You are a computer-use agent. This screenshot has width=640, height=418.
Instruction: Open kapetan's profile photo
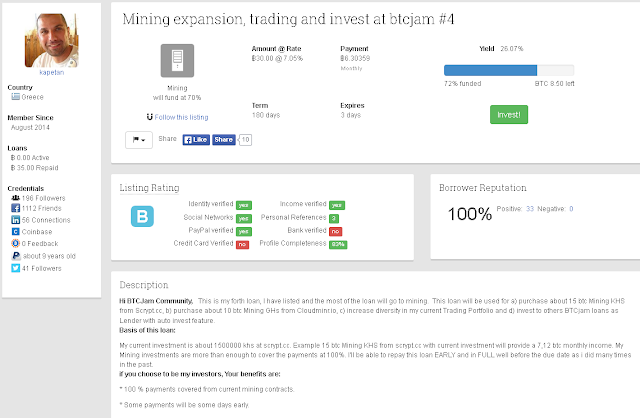tap(51, 40)
